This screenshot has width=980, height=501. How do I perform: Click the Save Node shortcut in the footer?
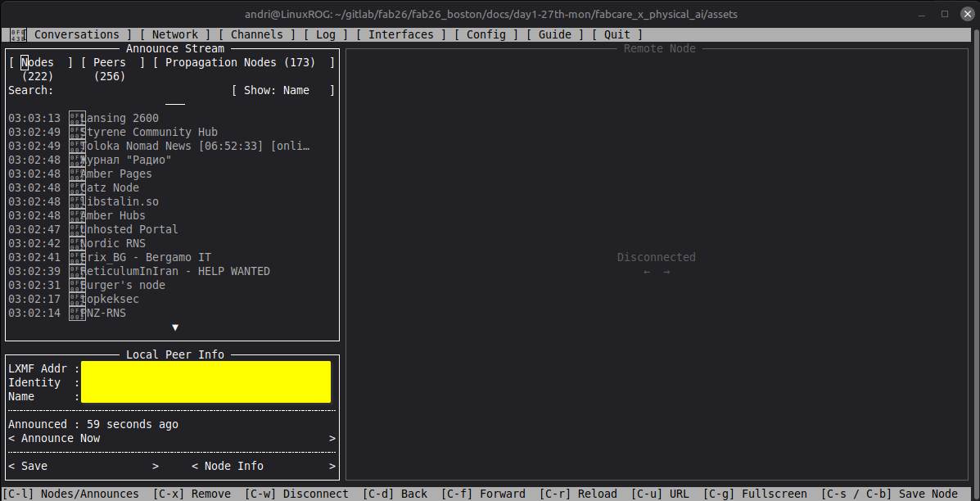pos(889,494)
